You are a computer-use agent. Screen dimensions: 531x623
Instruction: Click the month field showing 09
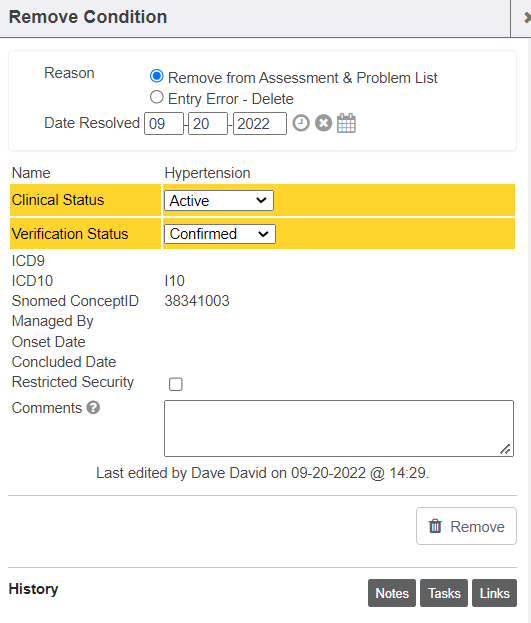164,124
